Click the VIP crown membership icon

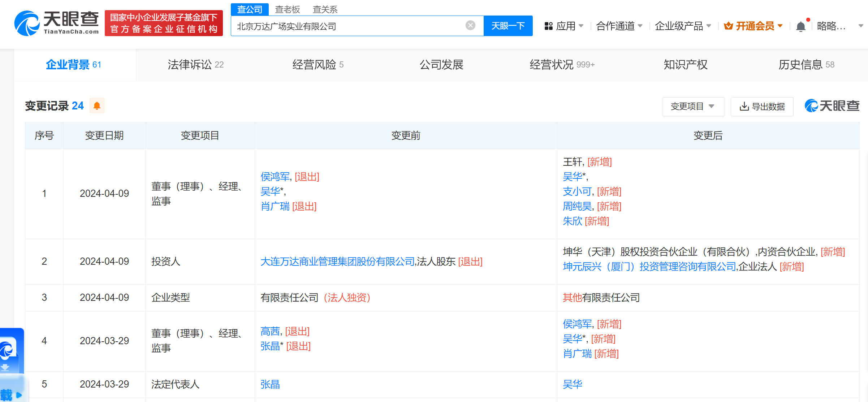(x=729, y=26)
